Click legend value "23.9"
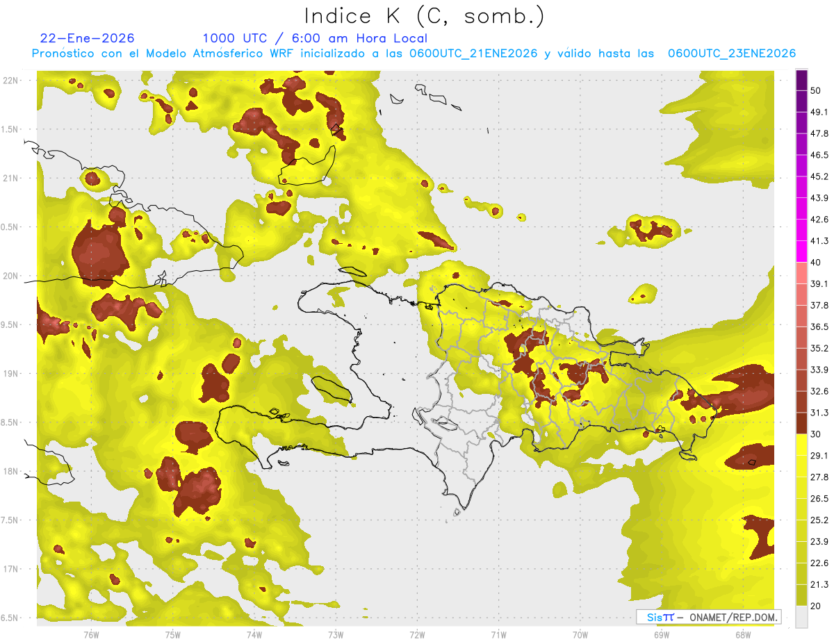This screenshot has height=644, width=834. point(819,541)
